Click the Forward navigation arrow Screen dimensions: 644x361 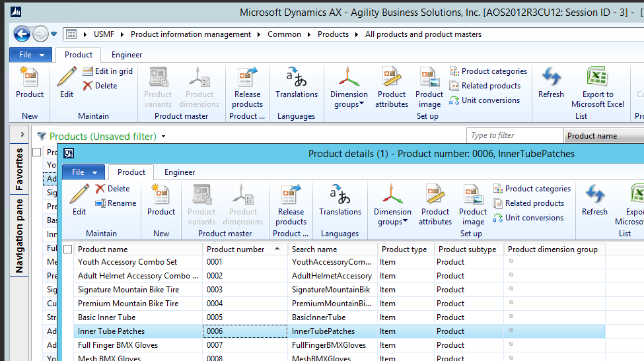tap(40, 34)
